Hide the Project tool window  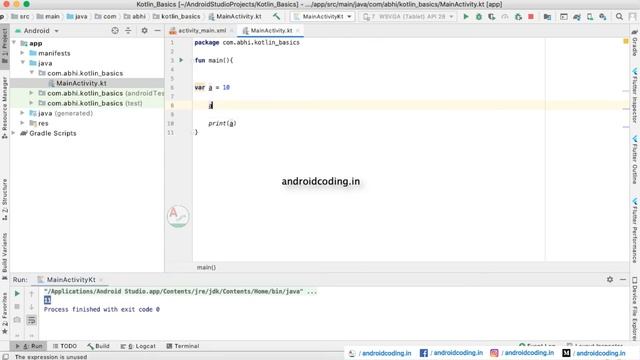click(x=158, y=31)
